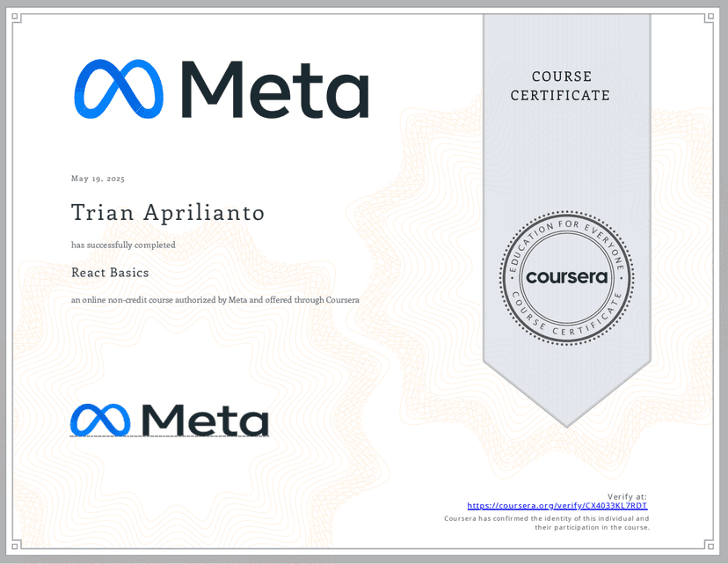Click the 'coursera' text inside the seal
The image size is (728, 564).
[x=566, y=277]
